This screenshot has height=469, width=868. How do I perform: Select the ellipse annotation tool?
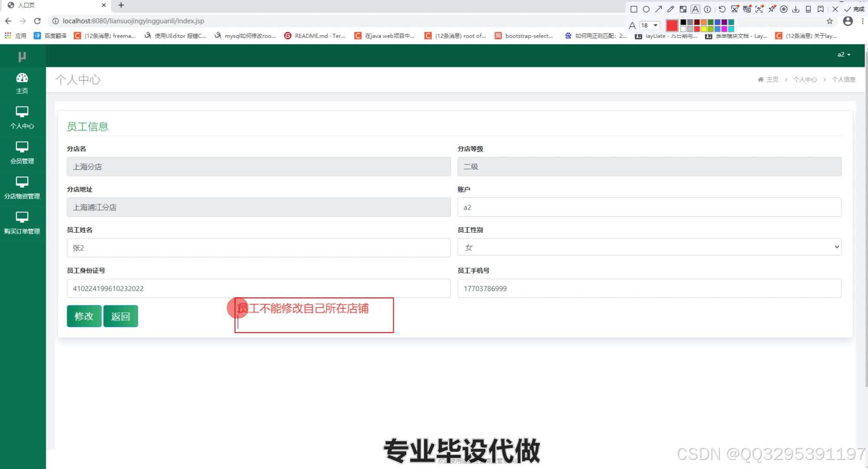coord(646,9)
